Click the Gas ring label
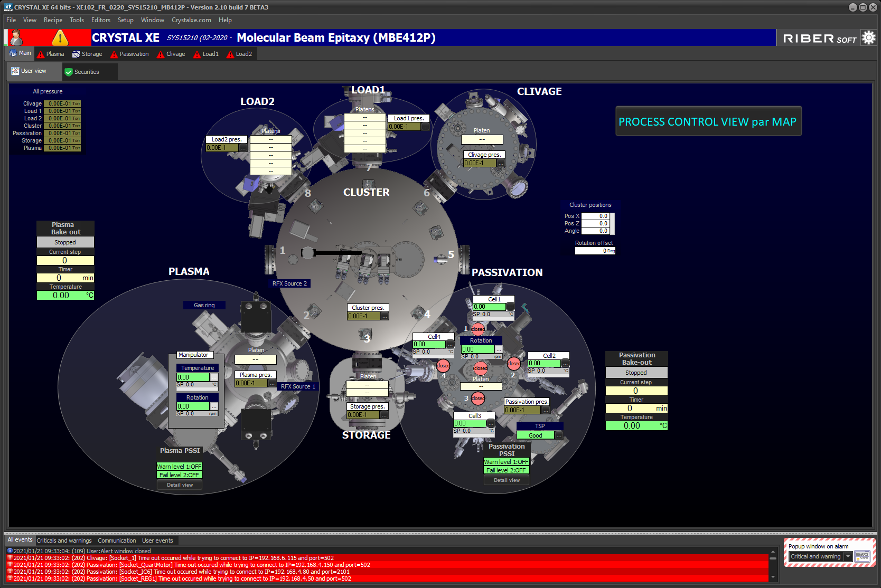This screenshot has width=881, height=588. (204, 305)
